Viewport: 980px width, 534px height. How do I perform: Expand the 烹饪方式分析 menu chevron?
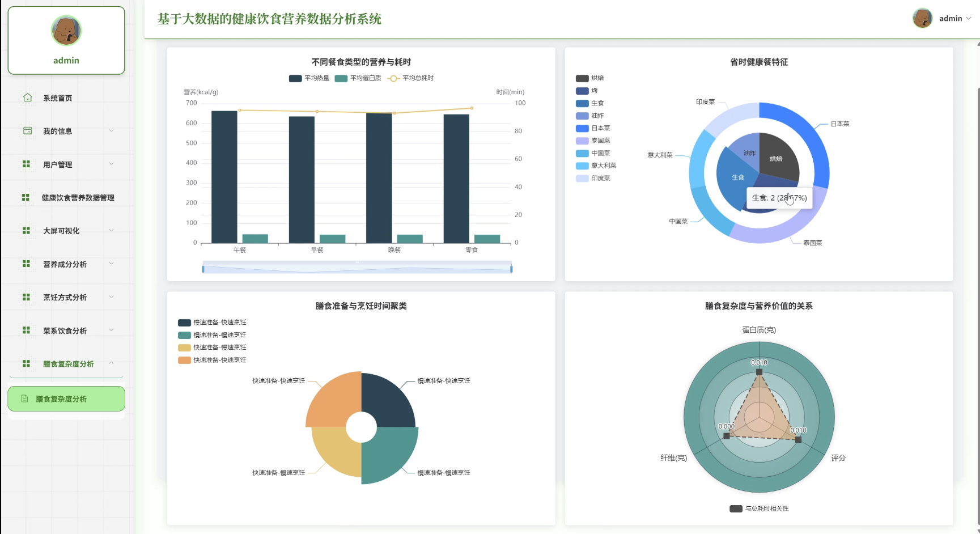[111, 296]
